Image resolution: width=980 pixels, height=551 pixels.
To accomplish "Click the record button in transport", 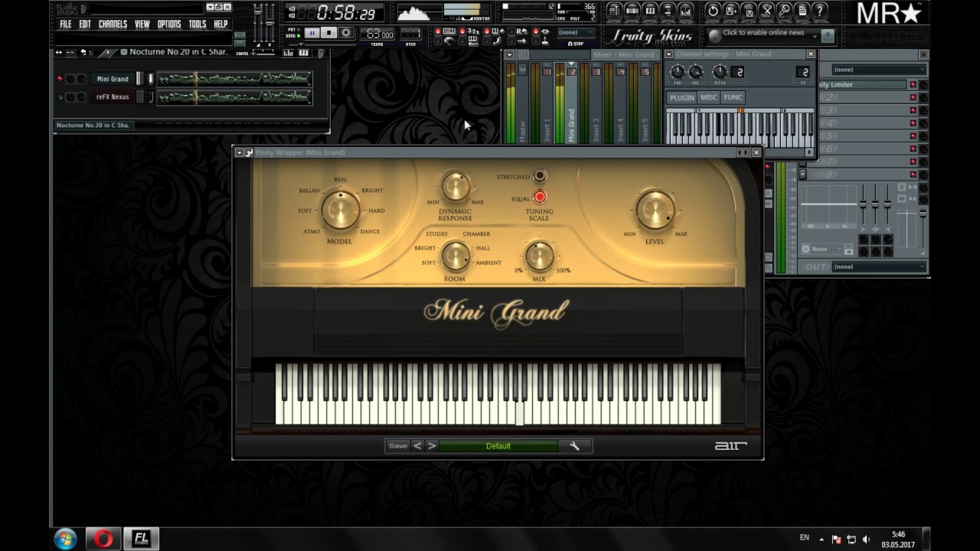I will 346,32.
